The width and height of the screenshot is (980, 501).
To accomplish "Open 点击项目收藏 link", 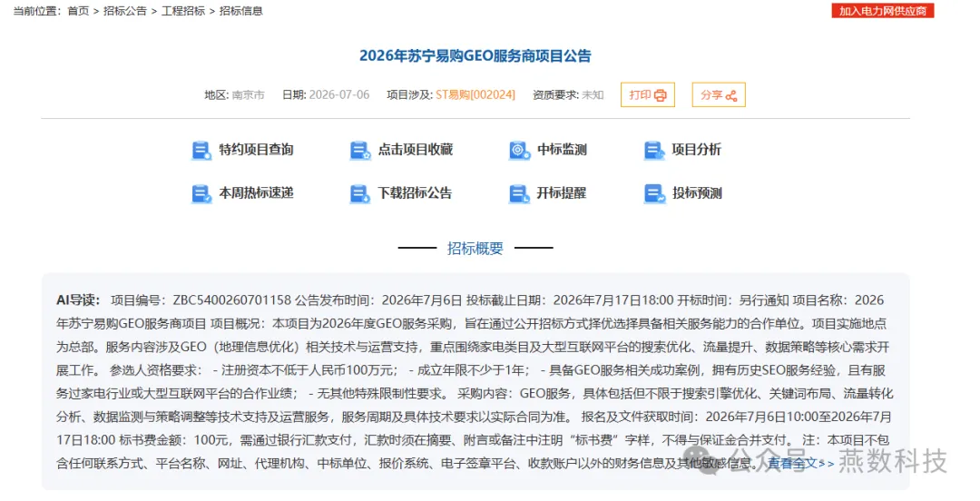I will click(415, 150).
